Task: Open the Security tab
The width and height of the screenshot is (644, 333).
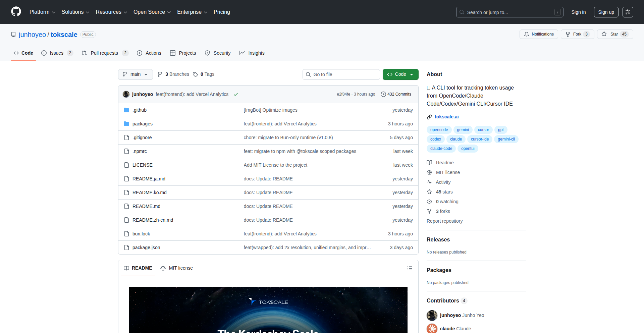Action: point(221,53)
